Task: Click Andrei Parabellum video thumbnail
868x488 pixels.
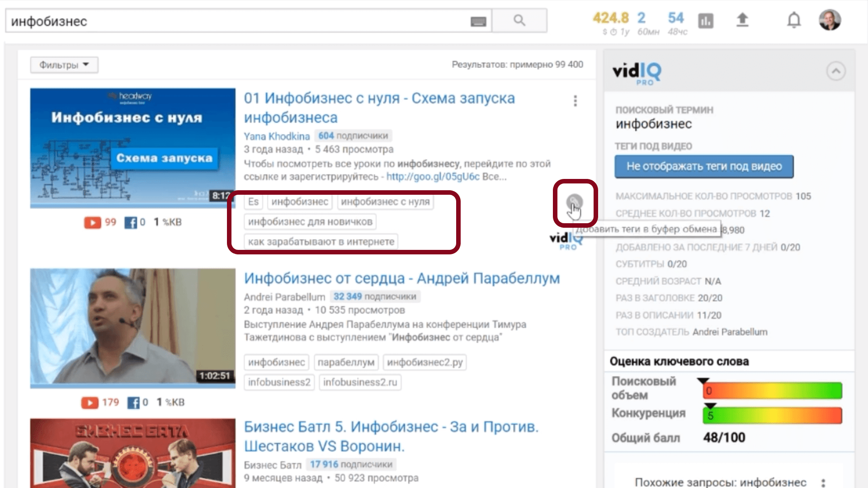Action: [133, 328]
